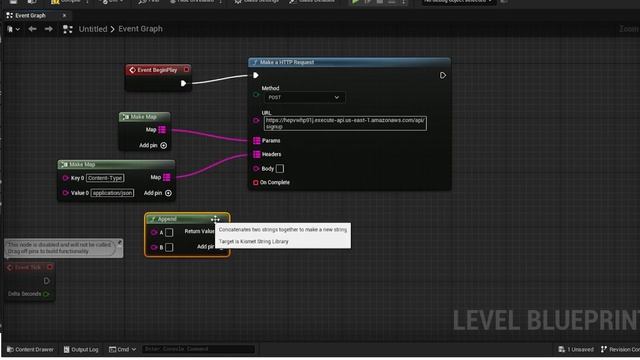Click into the URL text field
640x360 pixels.
coord(345,123)
